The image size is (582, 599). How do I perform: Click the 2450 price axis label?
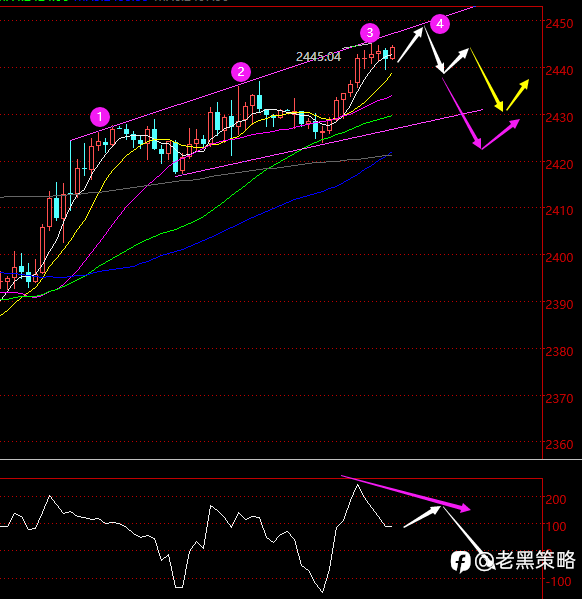pos(559,24)
